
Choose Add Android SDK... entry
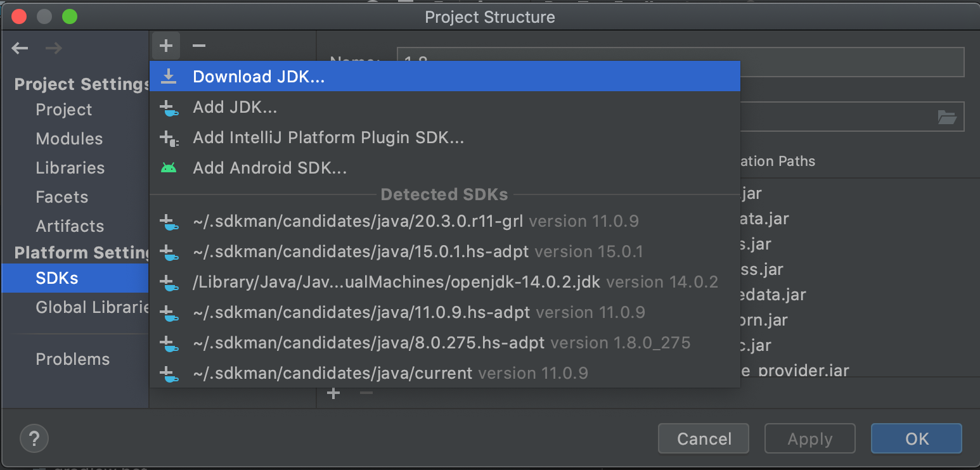[445, 168]
